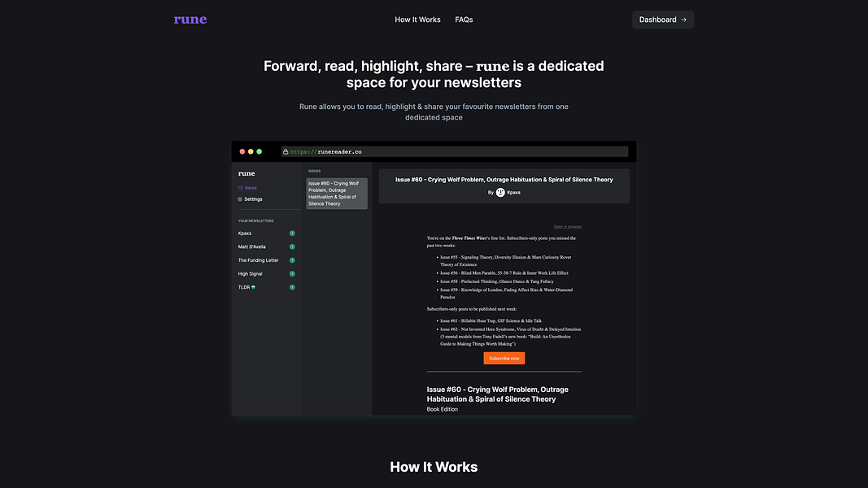Click the rune logo in header
868x488 pixels.
[x=190, y=20]
